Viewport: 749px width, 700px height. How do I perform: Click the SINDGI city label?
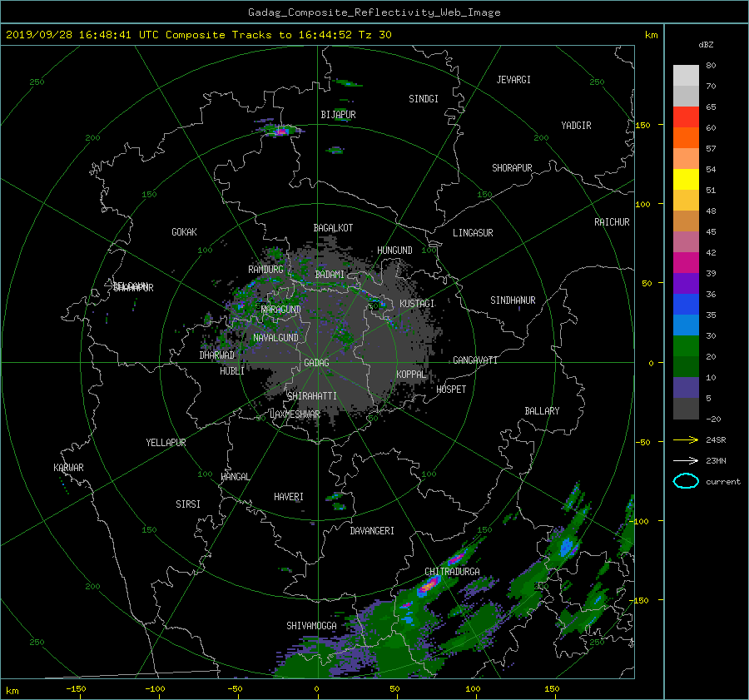click(x=424, y=99)
